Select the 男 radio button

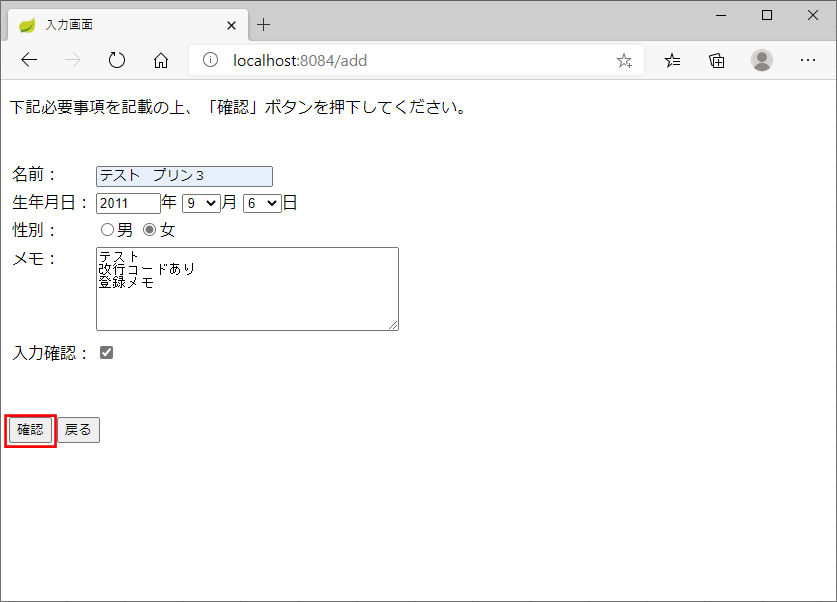[x=108, y=230]
